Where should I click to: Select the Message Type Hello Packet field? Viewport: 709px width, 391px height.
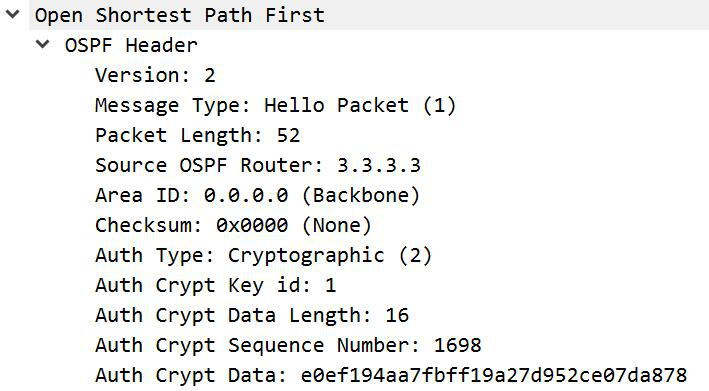(275, 106)
